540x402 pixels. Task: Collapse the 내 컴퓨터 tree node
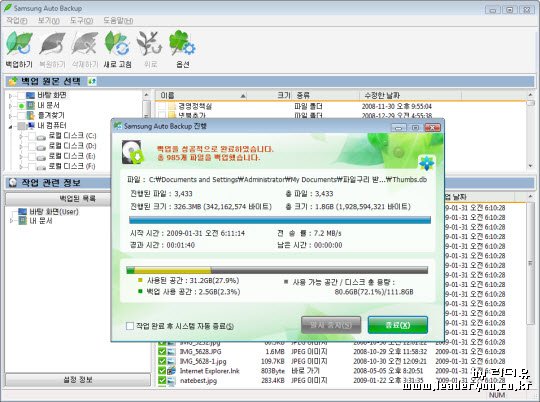10,126
